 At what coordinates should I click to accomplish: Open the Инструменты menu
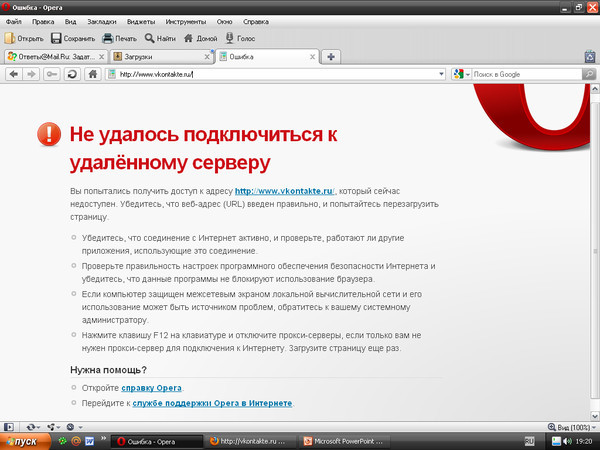pos(186,22)
